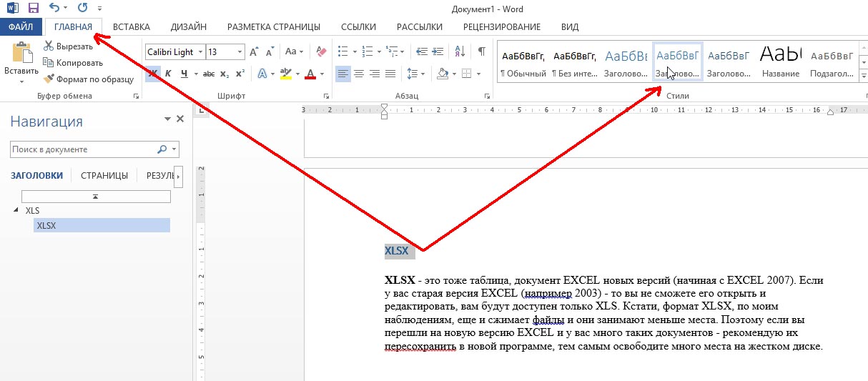Undo the last action
Image resolution: width=868 pixels, height=381 pixels.
56,9
